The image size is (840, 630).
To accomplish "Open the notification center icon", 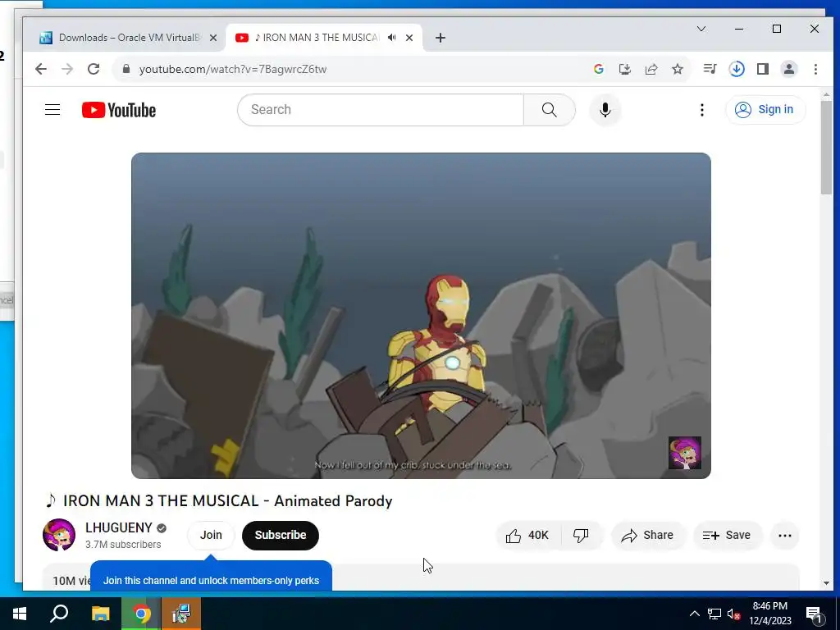I will (x=815, y=614).
